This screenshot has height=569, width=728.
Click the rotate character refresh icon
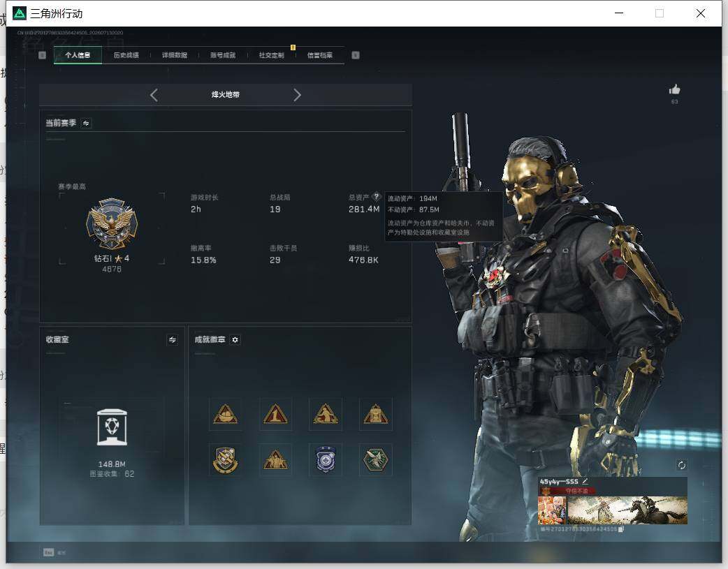[x=682, y=465]
